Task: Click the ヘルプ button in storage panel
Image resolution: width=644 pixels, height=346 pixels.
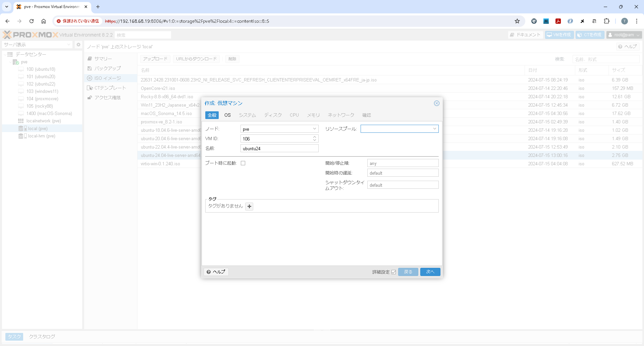Action: (628, 47)
